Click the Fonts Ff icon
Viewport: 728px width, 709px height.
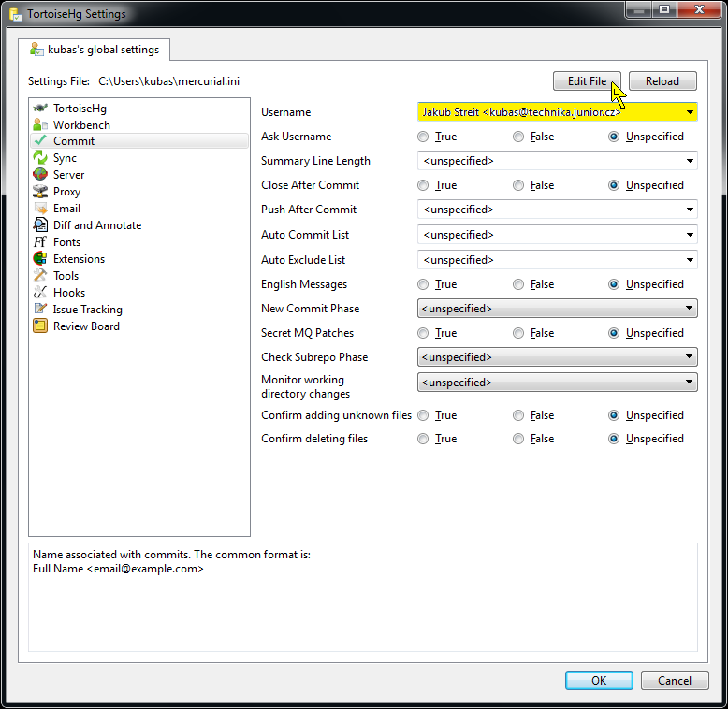coord(40,241)
